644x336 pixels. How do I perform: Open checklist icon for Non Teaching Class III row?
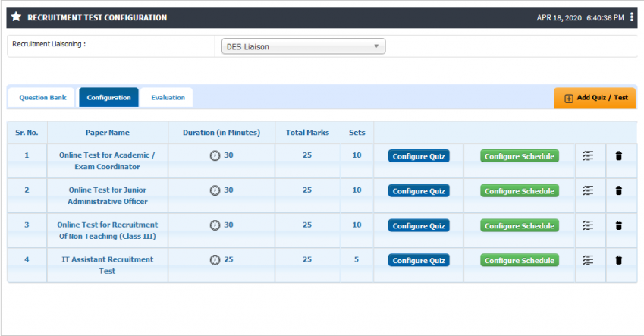pos(588,225)
